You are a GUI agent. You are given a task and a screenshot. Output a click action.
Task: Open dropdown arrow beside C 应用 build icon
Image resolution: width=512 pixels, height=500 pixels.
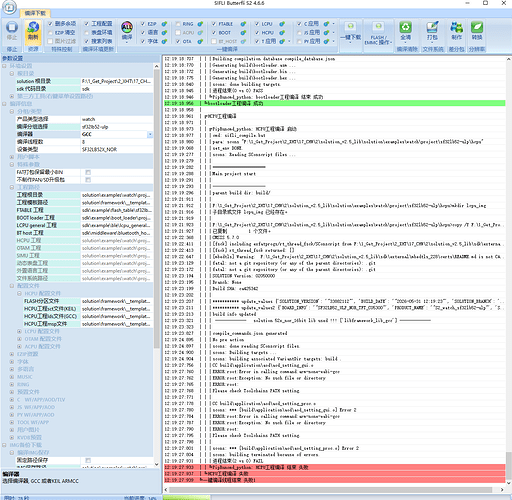coord(334,24)
